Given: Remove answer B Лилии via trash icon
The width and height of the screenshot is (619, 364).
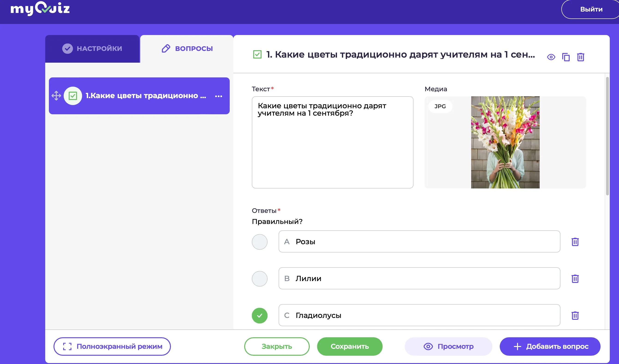Looking at the screenshot, I should (x=575, y=279).
